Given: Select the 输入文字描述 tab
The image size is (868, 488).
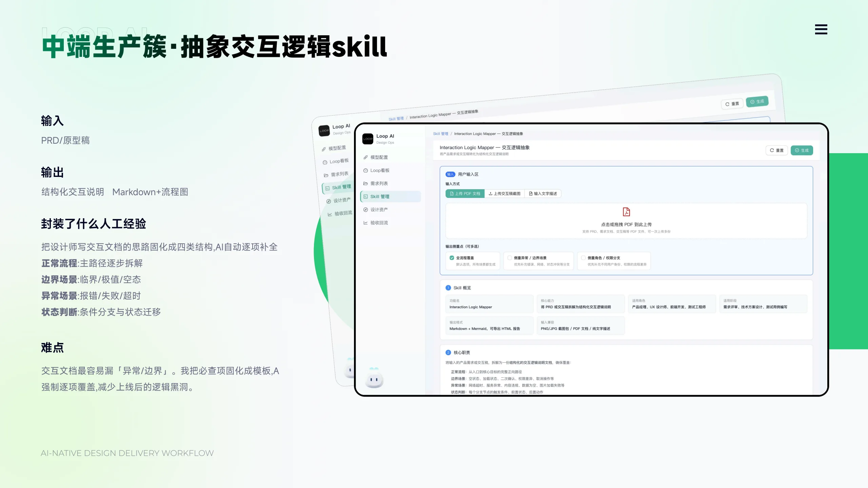Looking at the screenshot, I should click(x=543, y=194).
